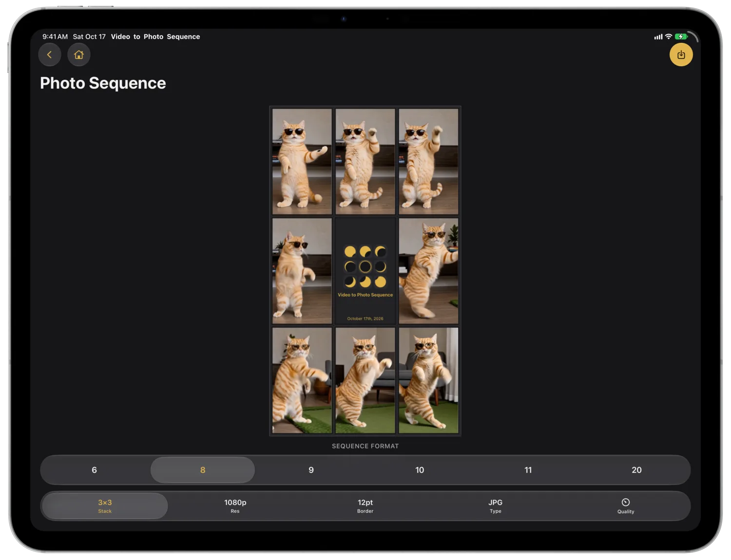The image size is (731, 560).
Task: Select sequence format 11
Action: pyautogui.click(x=528, y=470)
